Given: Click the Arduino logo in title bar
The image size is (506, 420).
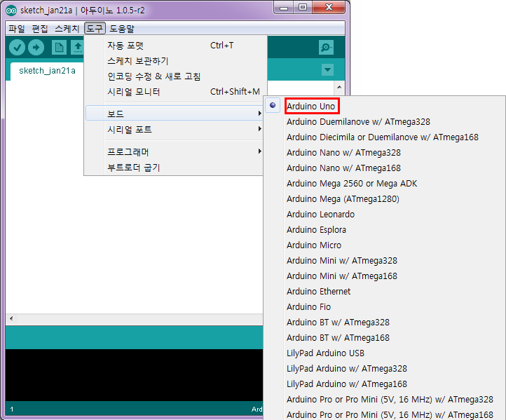Looking at the screenshot, I should coord(11,11).
